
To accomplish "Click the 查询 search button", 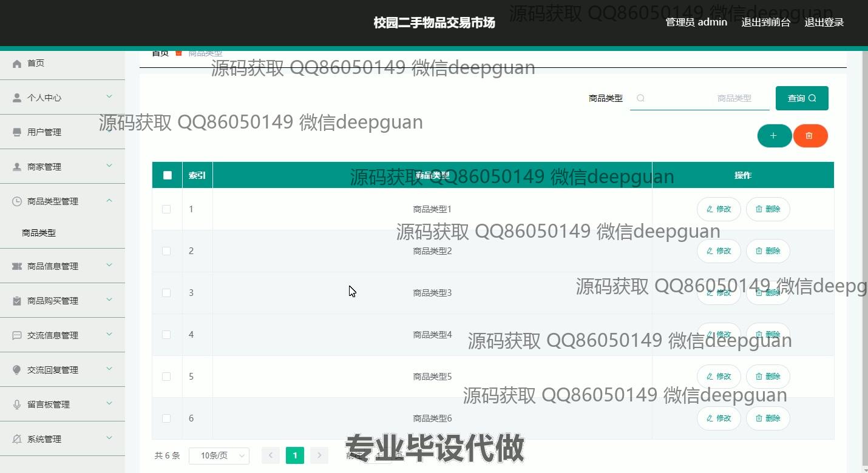I will 801,98.
